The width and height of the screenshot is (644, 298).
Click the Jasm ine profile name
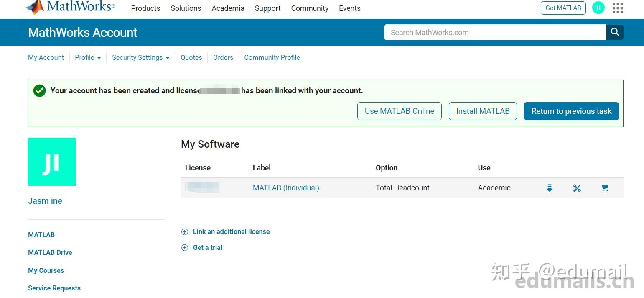click(x=45, y=201)
